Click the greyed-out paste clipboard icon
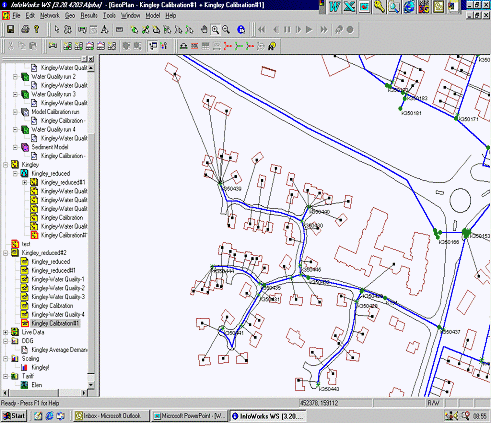 [x=33, y=46]
